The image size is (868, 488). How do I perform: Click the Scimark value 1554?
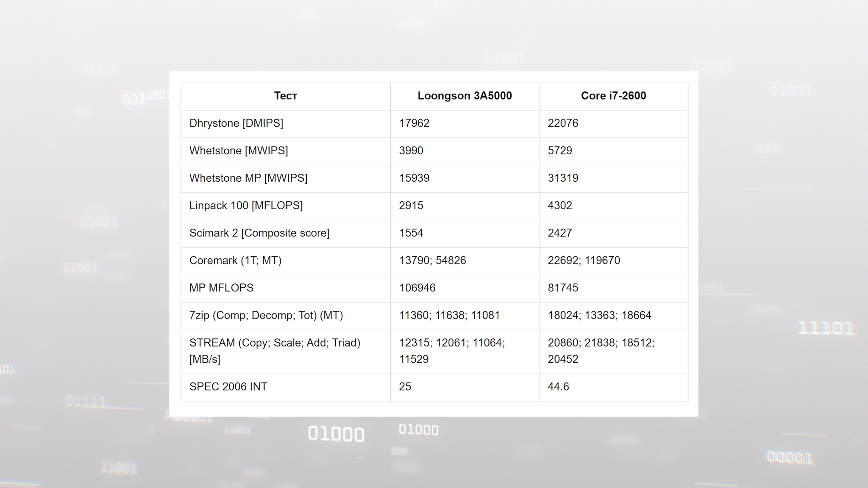coord(411,233)
